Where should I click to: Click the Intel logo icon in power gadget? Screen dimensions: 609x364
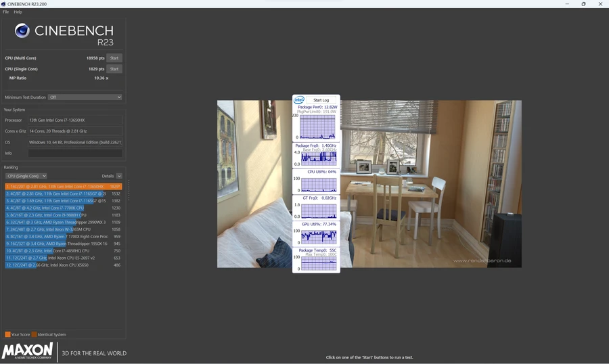pos(298,100)
